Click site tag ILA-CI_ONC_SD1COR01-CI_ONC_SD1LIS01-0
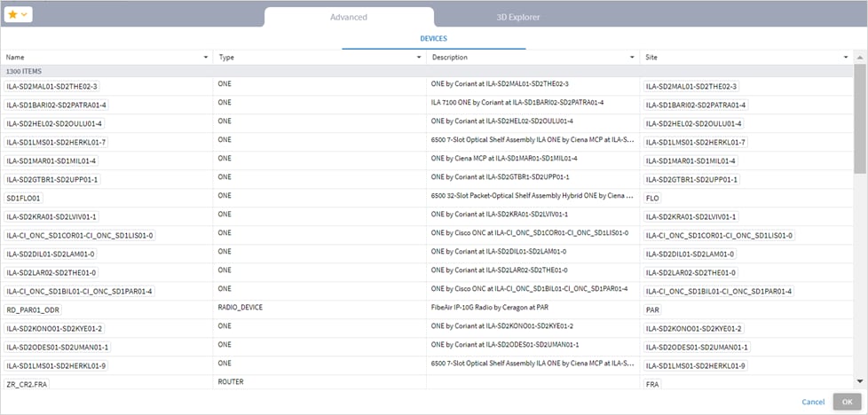The height and width of the screenshot is (415, 868). tap(719, 236)
